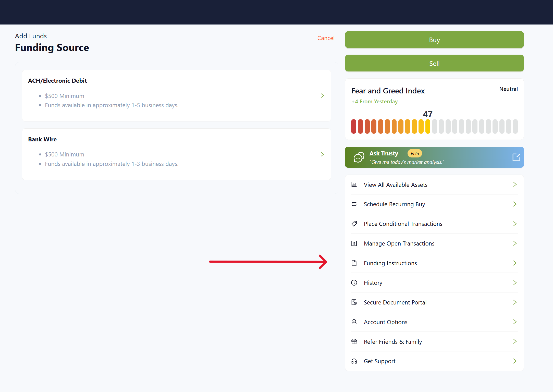The image size is (553, 392).
Task: Click the list icon for Manage Open Transactions
Action: point(354,243)
